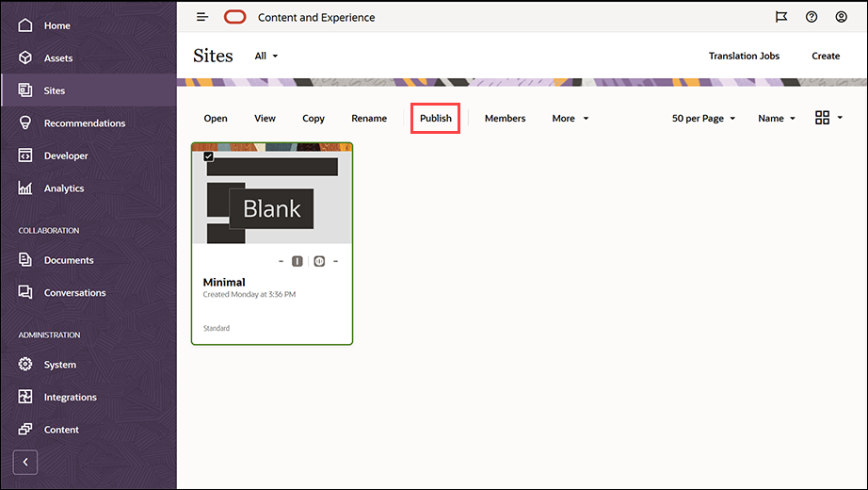Click the flag icon in the header
The image size is (868, 490).
pos(781,17)
